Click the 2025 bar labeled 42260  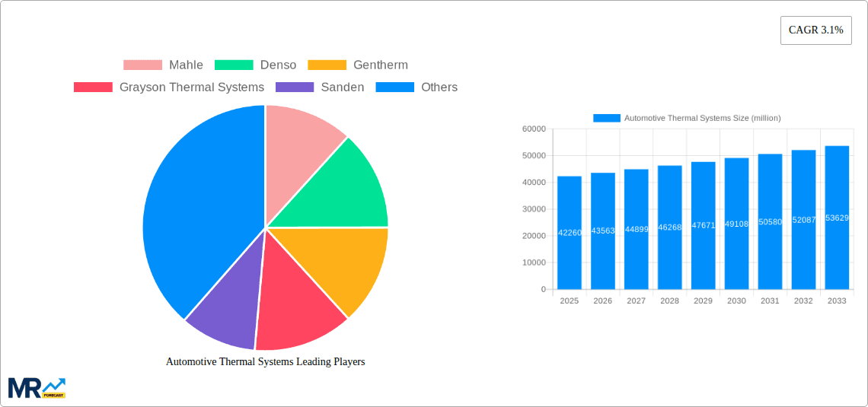[x=570, y=233]
